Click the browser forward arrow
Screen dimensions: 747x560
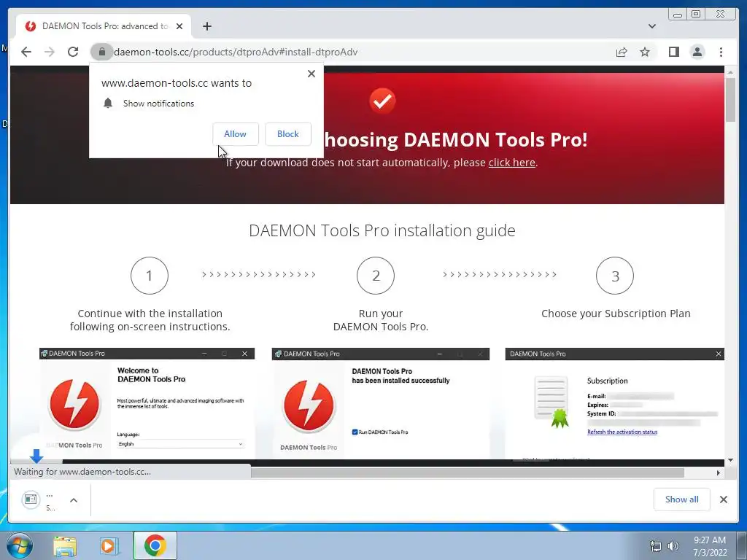point(50,52)
